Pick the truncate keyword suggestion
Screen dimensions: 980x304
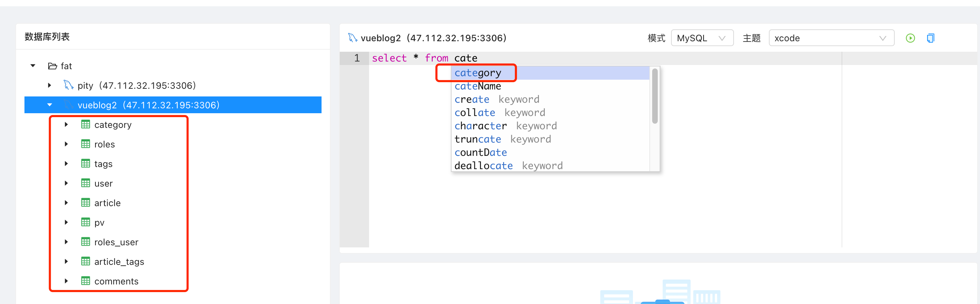coord(550,139)
